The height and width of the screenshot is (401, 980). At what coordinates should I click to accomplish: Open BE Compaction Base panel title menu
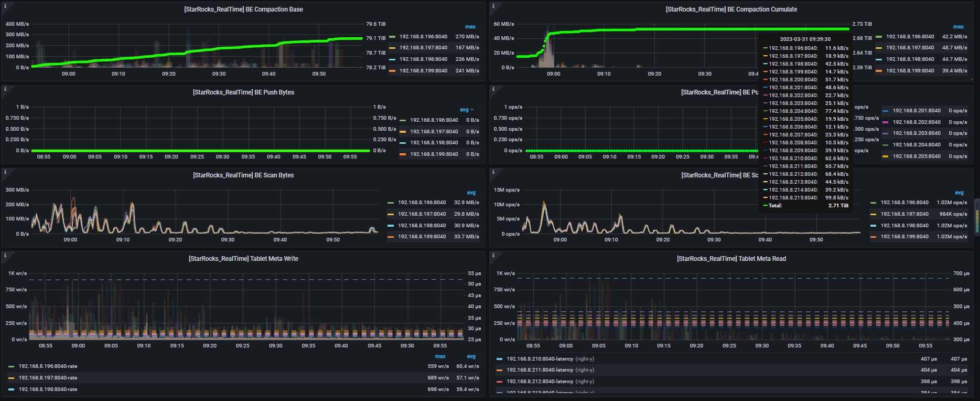(243, 9)
